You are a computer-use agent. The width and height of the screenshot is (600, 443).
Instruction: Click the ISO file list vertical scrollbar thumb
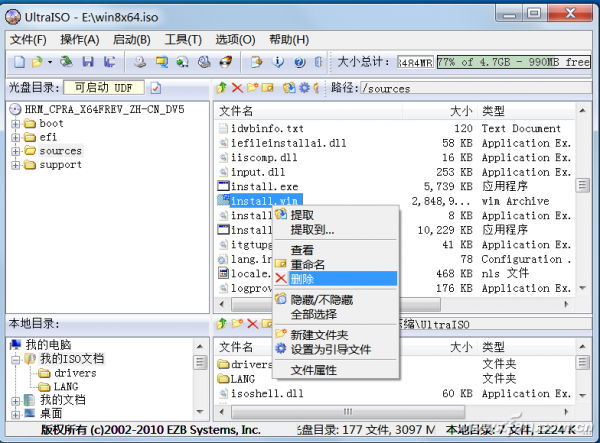pyautogui.click(x=582, y=186)
